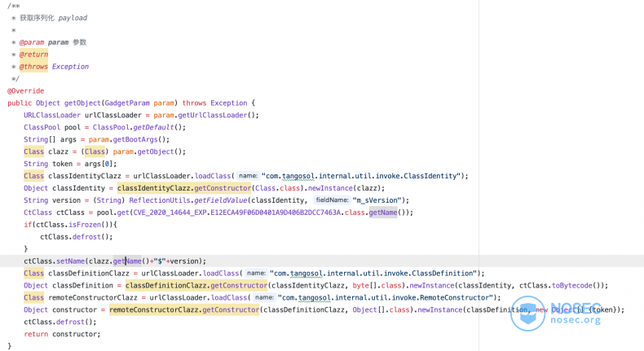Click the @param Javadoc tag

pyautogui.click(x=32, y=42)
